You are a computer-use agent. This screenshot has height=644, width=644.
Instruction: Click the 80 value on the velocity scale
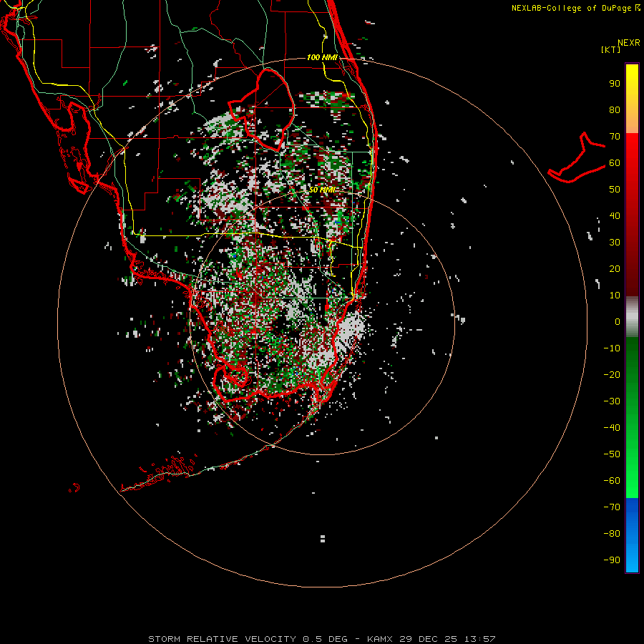[615, 110]
